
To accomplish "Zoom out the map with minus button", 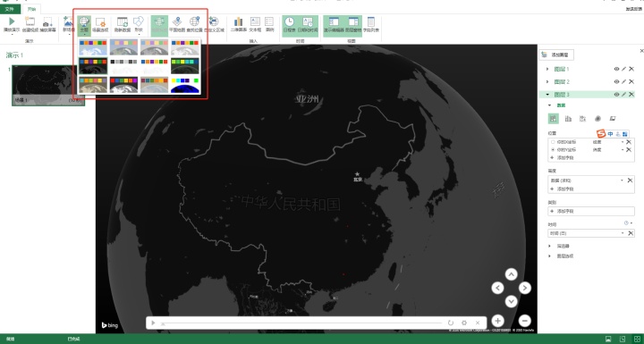I will [524, 321].
